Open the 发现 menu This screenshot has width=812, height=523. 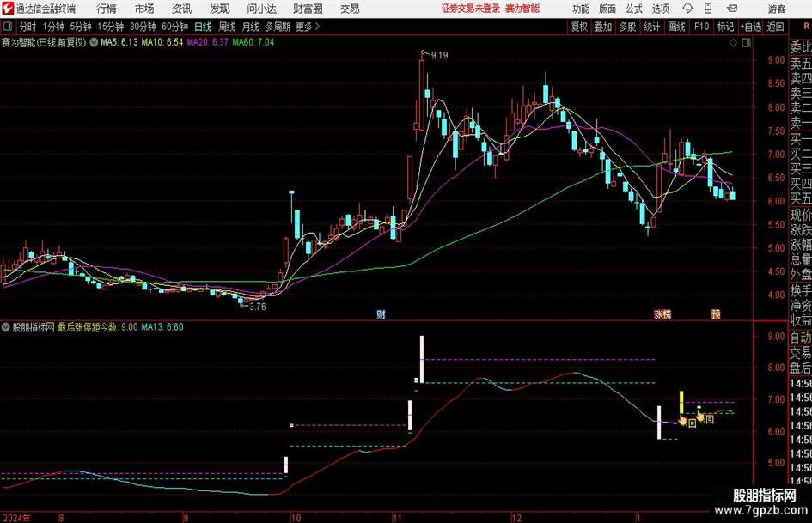click(220, 9)
